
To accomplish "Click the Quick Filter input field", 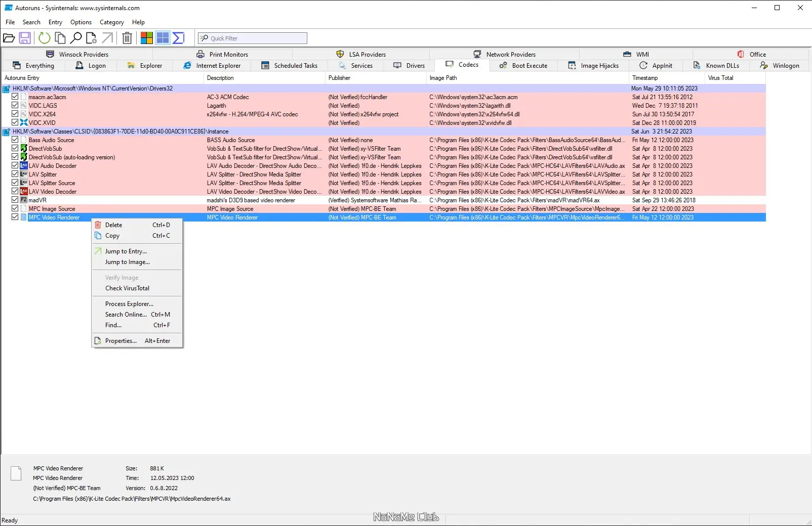I will coord(253,38).
